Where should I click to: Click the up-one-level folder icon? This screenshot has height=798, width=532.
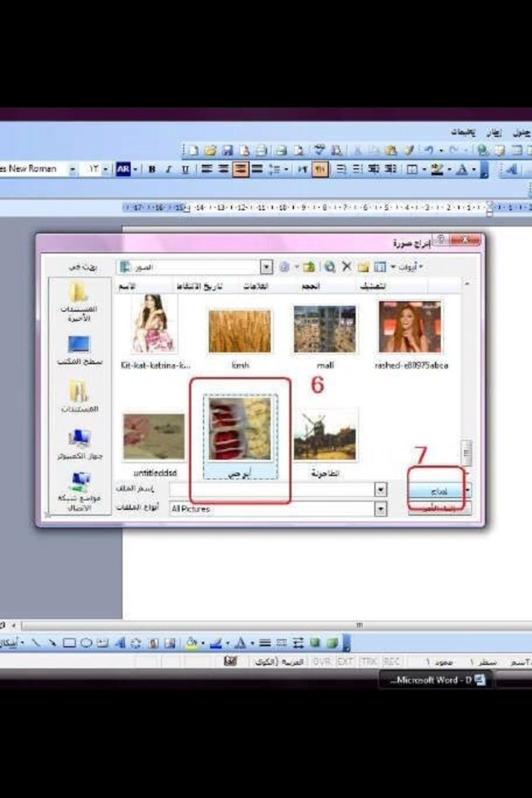309,267
